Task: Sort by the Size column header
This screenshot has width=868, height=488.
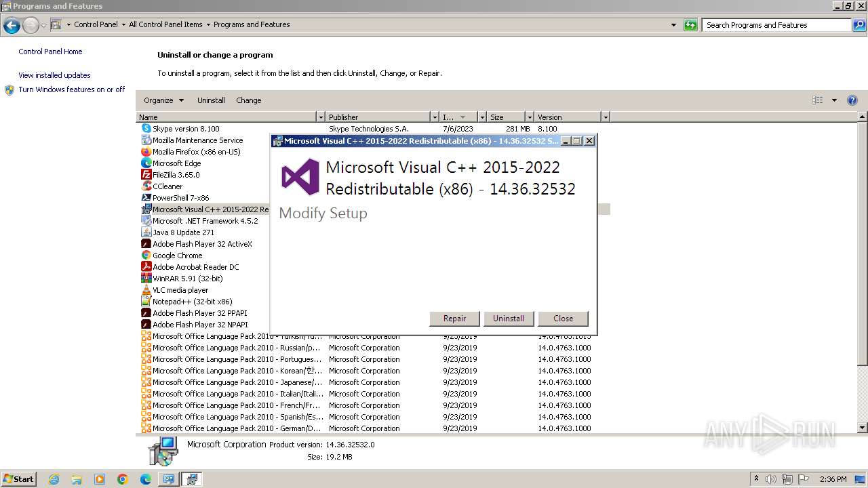Action: pyautogui.click(x=507, y=117)
